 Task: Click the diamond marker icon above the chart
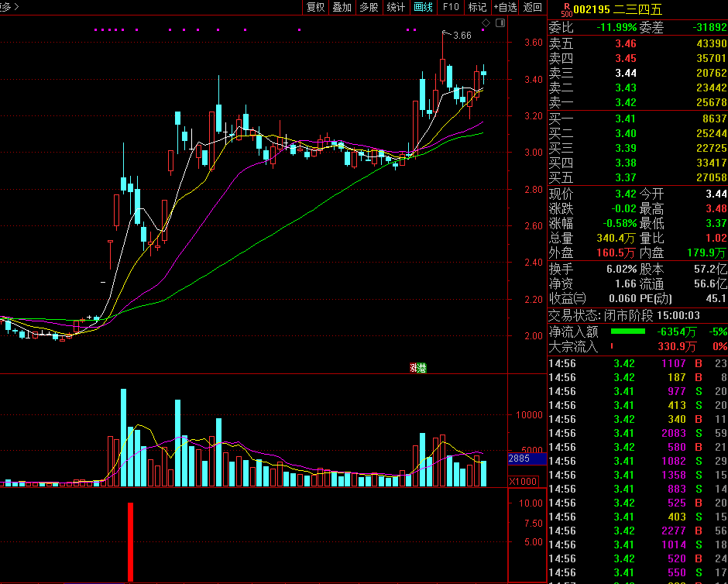pos(486,23)
